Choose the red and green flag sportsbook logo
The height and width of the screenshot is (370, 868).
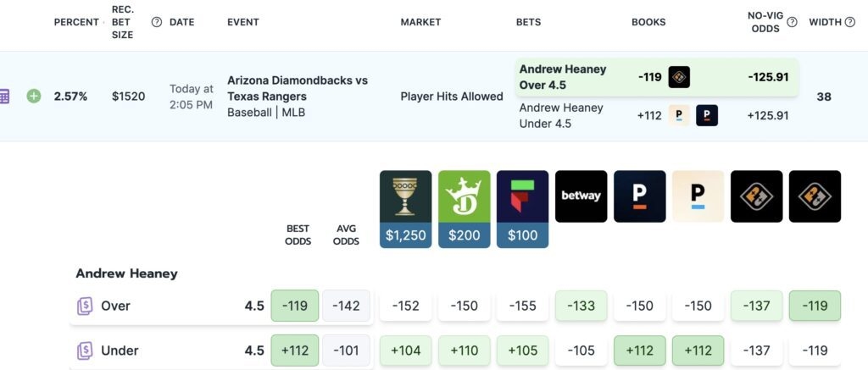pyautogui.click(x=522, y=196)
